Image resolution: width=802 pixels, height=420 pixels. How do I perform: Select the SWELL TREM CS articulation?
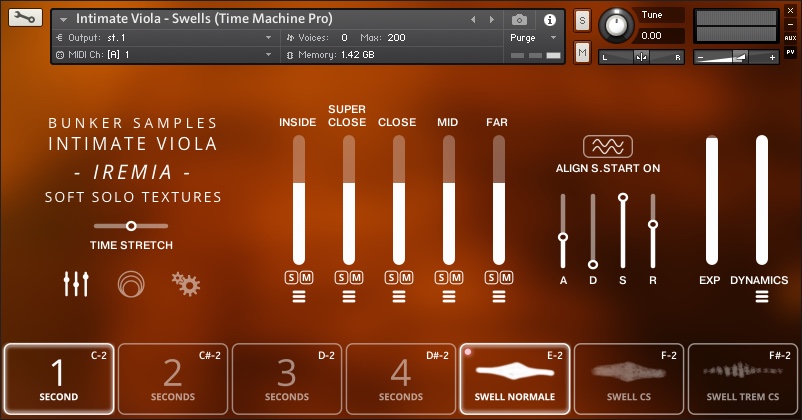(x=742, y=379)
